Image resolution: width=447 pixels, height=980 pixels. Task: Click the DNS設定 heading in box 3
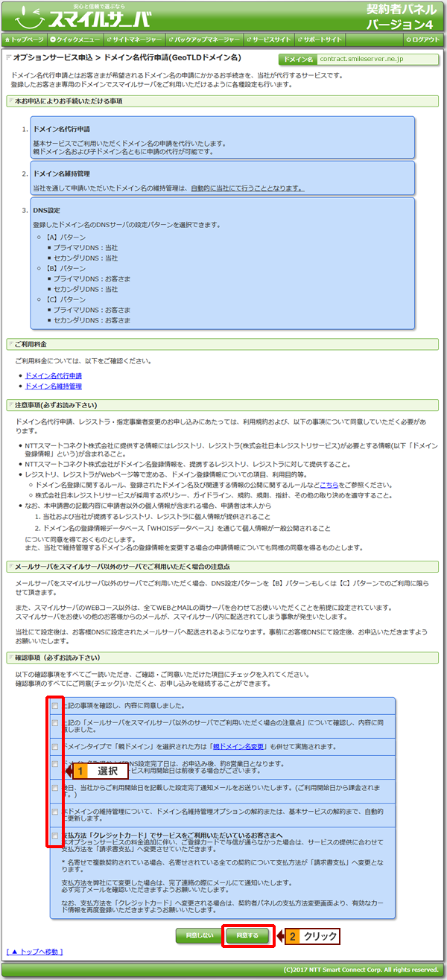(46, 211)
